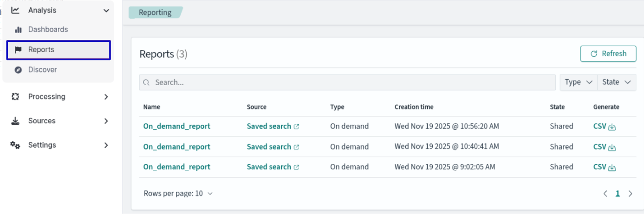The width and height of the screenshot is (644, 215).
Task: Click the Settings gears icon
Action: tap(15, 145)
